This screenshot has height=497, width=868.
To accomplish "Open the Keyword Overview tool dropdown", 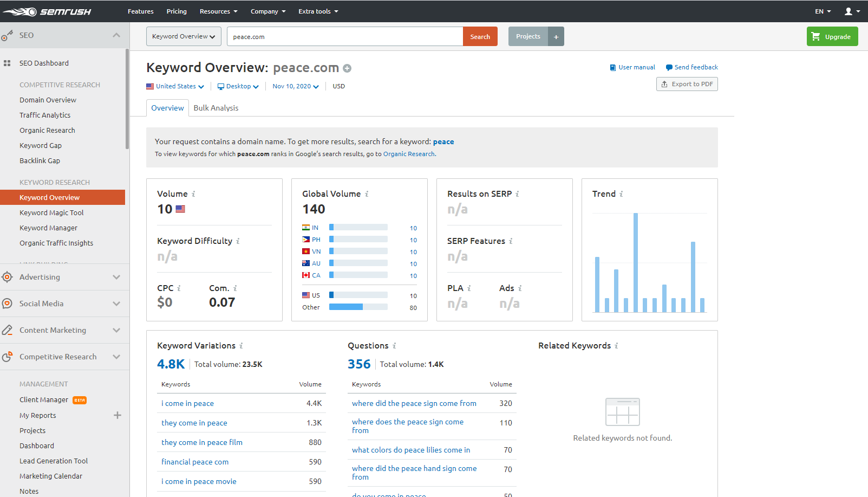I will tap(184, 36).
